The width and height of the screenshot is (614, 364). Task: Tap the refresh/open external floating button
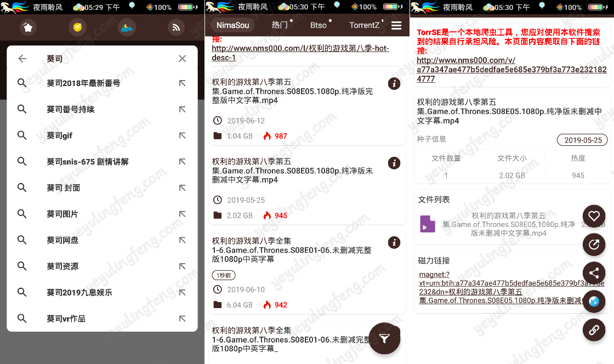(594, 244)
